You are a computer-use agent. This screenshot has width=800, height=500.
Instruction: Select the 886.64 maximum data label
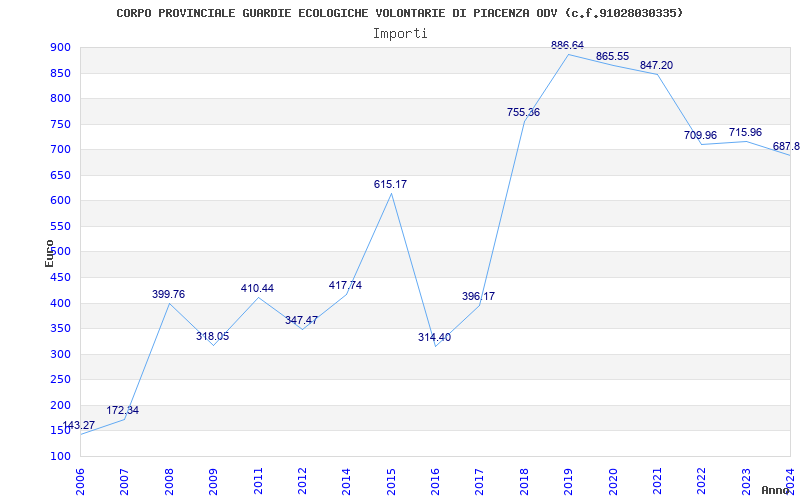pos(567,45)
